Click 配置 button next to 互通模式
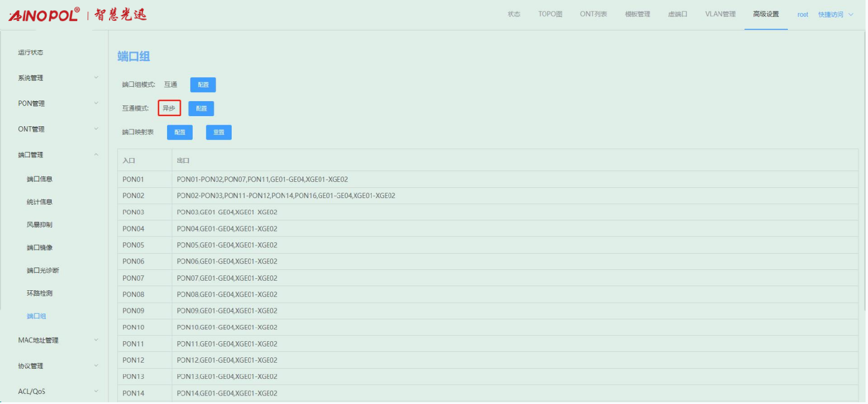The width and height of the screenshot is (868, 404). [x=201, y=108]
